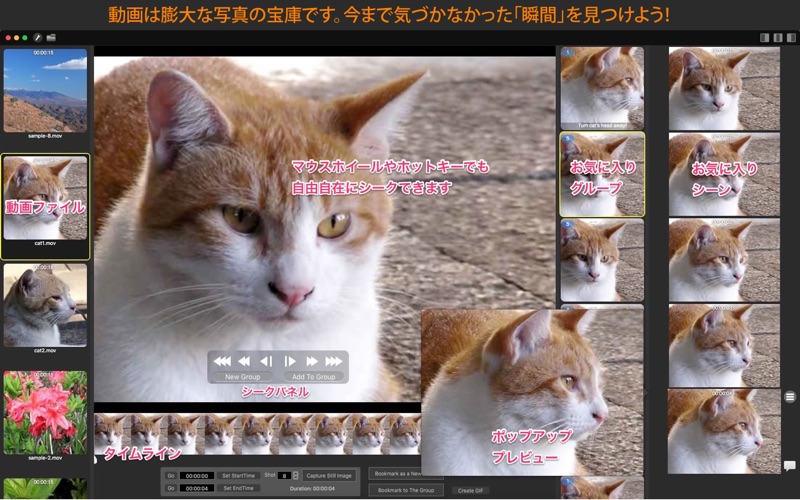Click the Set StartTime button

pos(239,476)
